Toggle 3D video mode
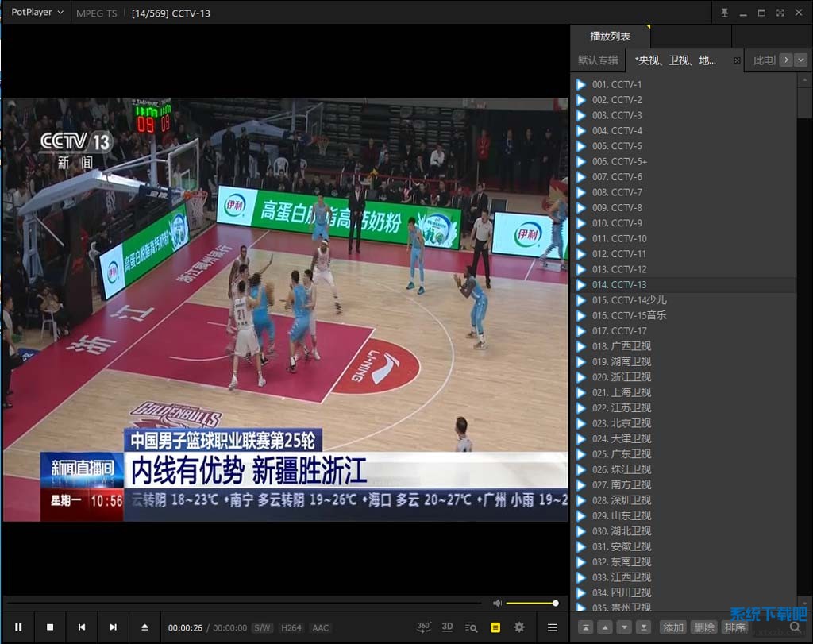The width and height of the screenshot is (813, 644). point(448,627)
